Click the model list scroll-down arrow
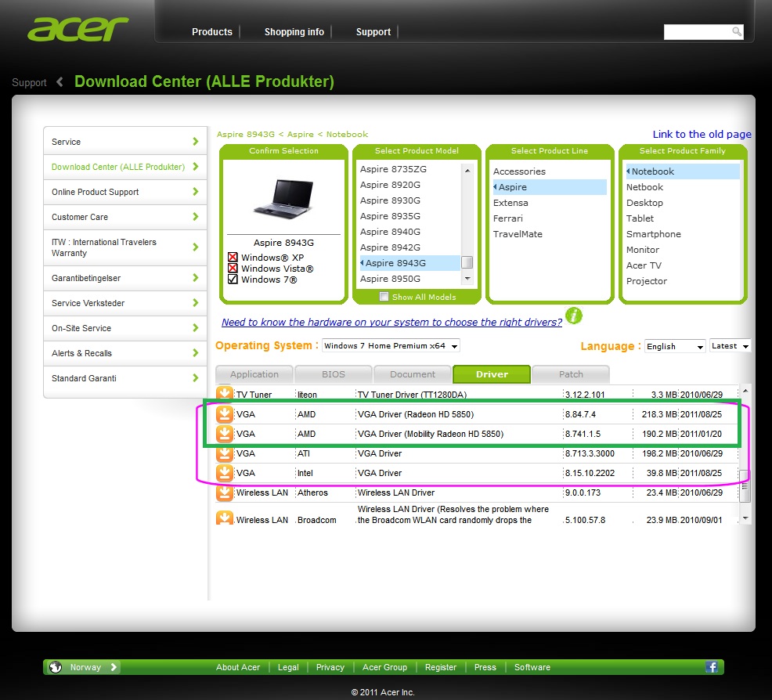The height and width of the screenshot is (700, 772). 467,279
